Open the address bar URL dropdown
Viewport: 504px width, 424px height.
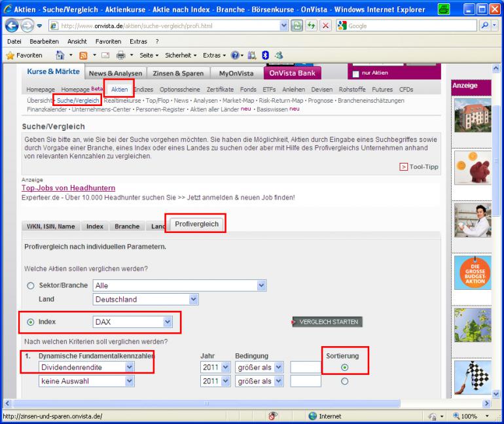(x=283, y=26)
